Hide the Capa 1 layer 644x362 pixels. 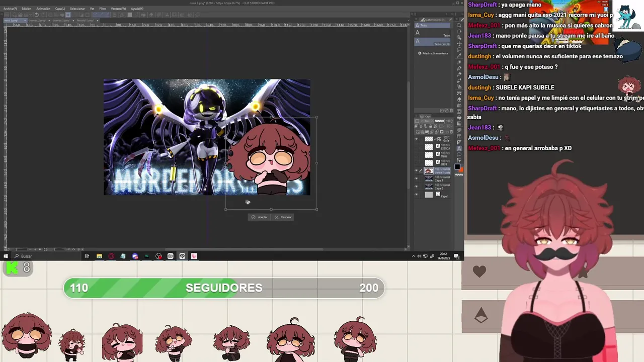pos(416,178)
